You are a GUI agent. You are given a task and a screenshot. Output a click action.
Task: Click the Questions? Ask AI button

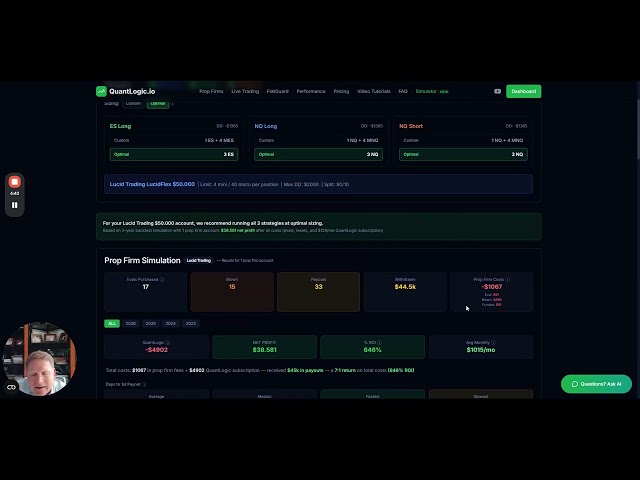[596, 384]
